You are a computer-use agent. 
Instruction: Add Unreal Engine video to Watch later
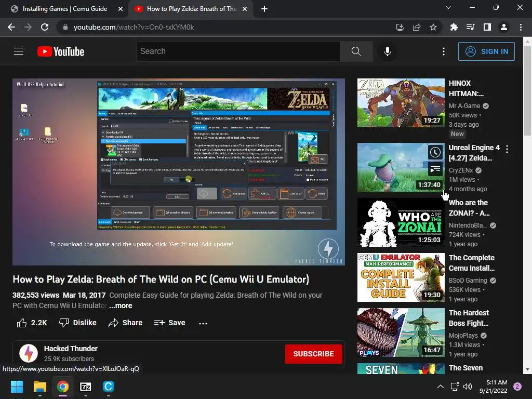click(435, 152)
